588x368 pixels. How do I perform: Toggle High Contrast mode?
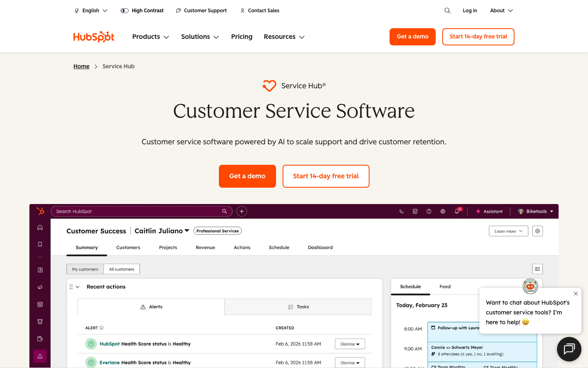click(142, 11)
